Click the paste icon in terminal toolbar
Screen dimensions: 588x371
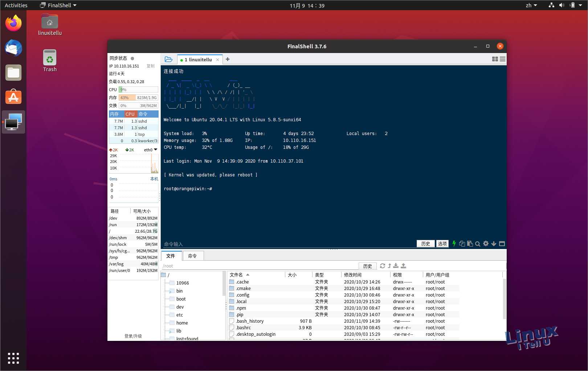[x=470, y=244]
